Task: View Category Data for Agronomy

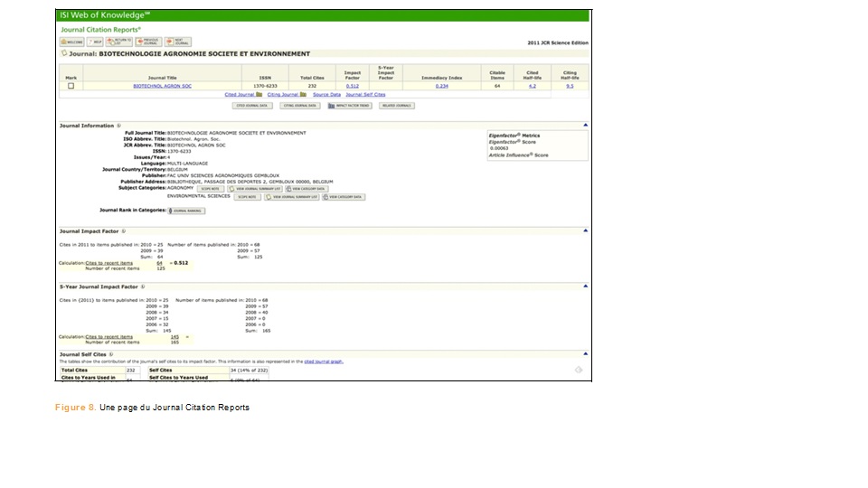Action: [x=307, y=189]
